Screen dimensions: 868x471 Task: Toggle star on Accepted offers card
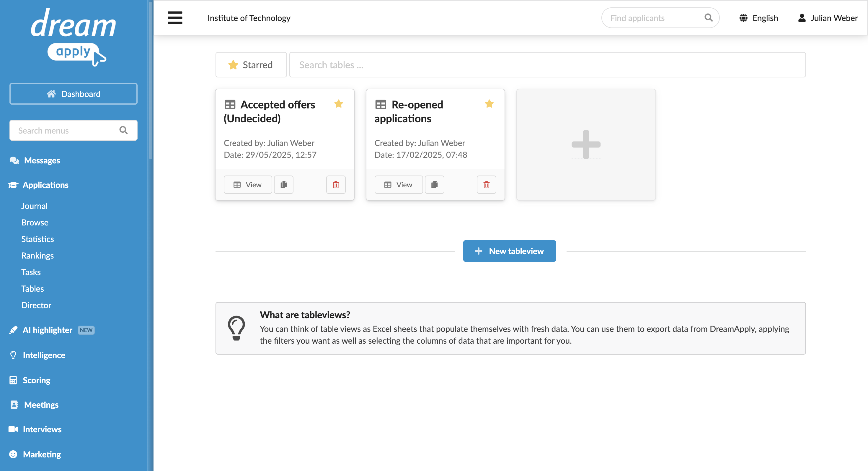point(338,104)
